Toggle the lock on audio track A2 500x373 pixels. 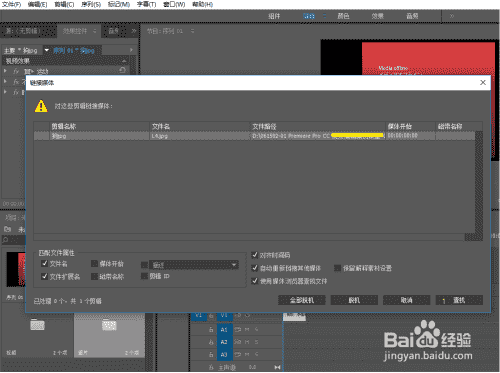pyautogui.click(x=211, y=342)
